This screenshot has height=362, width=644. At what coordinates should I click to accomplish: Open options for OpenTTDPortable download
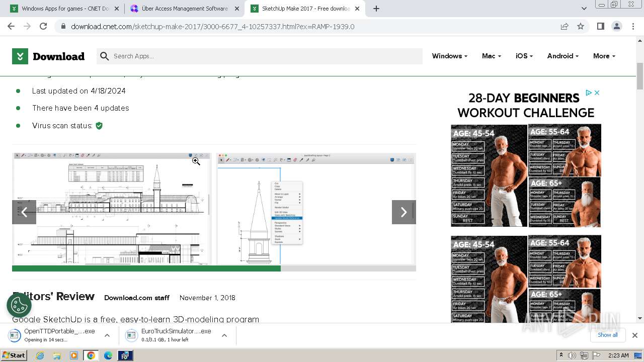107,335
